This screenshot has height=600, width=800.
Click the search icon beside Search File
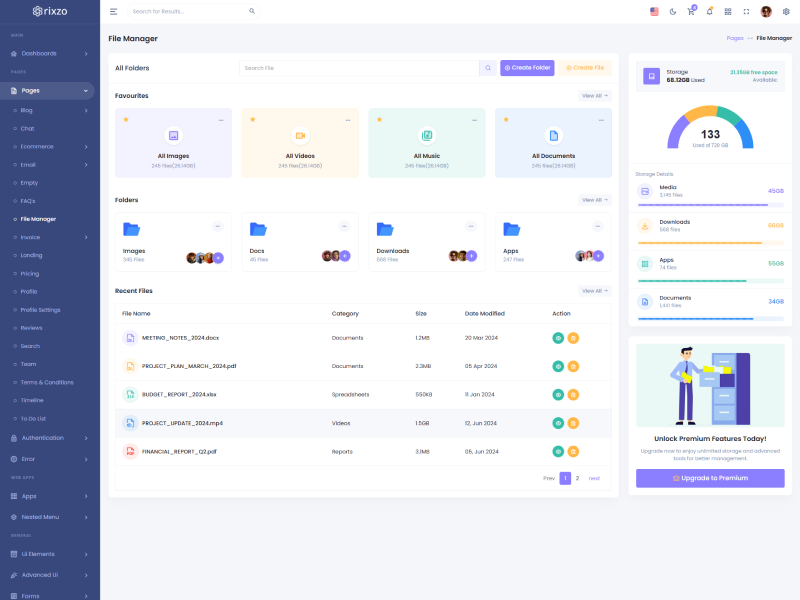[488, 68]
